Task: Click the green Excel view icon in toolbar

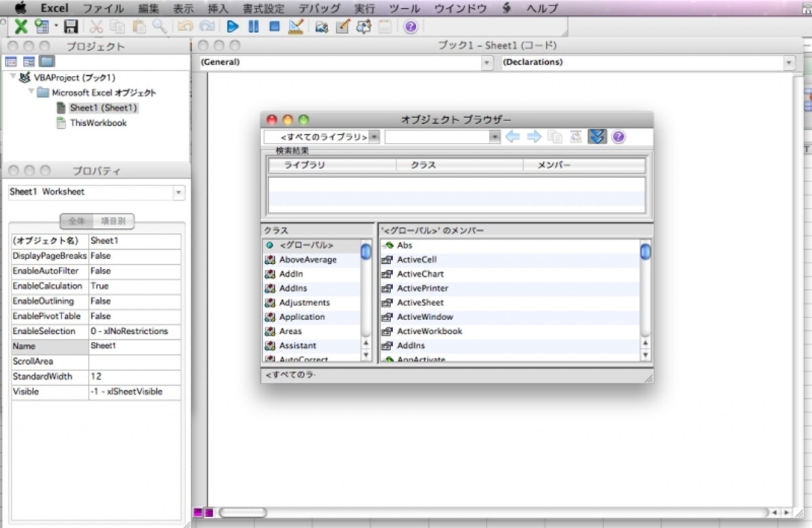Action: [x=21, y=26]
